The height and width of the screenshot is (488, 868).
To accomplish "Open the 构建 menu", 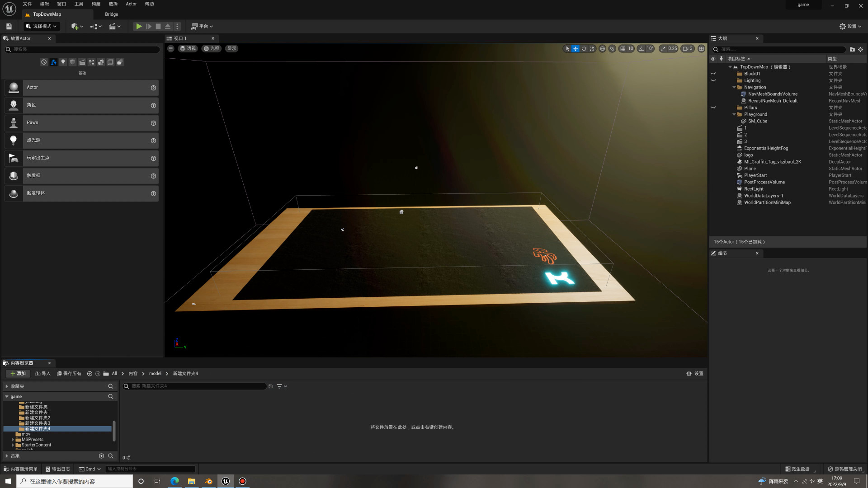I will click(x=96, y=4).
